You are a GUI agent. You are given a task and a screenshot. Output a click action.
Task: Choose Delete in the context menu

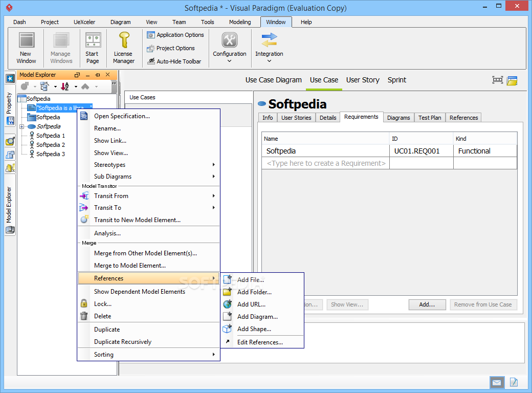[x=149, y=316]
